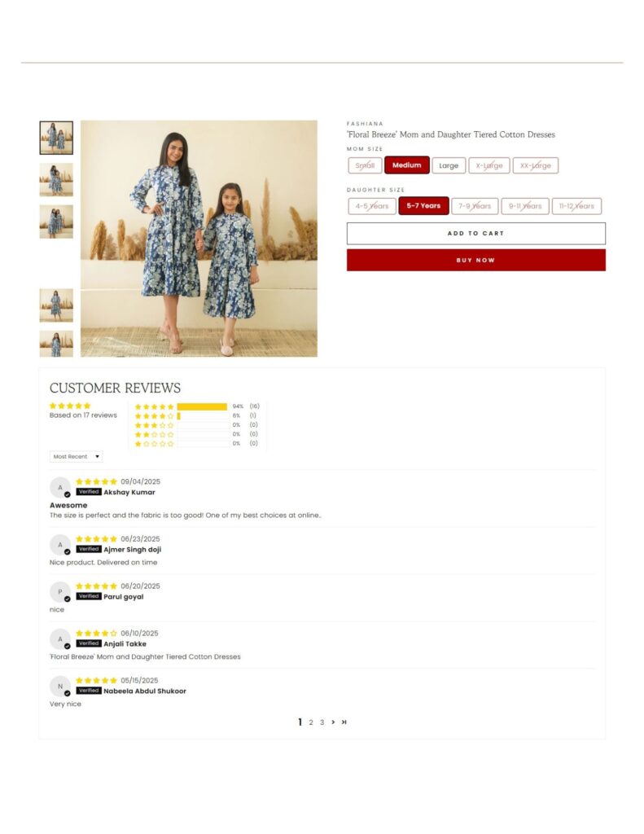Go to reviews page 3
Image resolution: width=644 pixels, height=834 pixels.
click(322, 722)
